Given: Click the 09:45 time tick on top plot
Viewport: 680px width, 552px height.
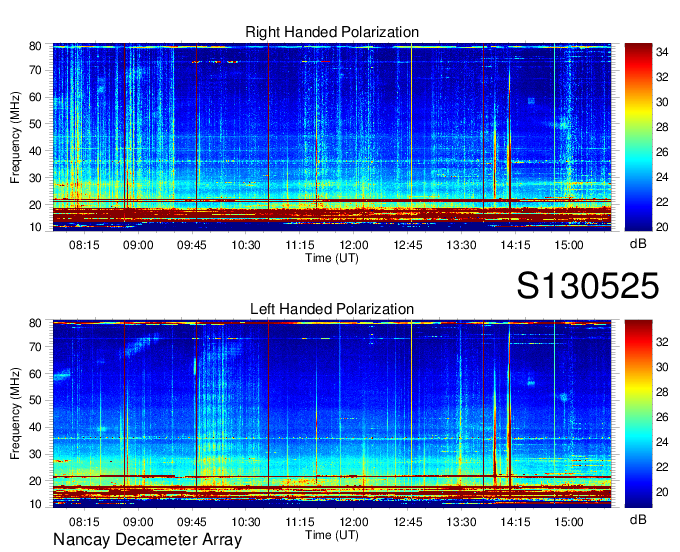Looking at the screenshot, I should [x=192, y=245].
